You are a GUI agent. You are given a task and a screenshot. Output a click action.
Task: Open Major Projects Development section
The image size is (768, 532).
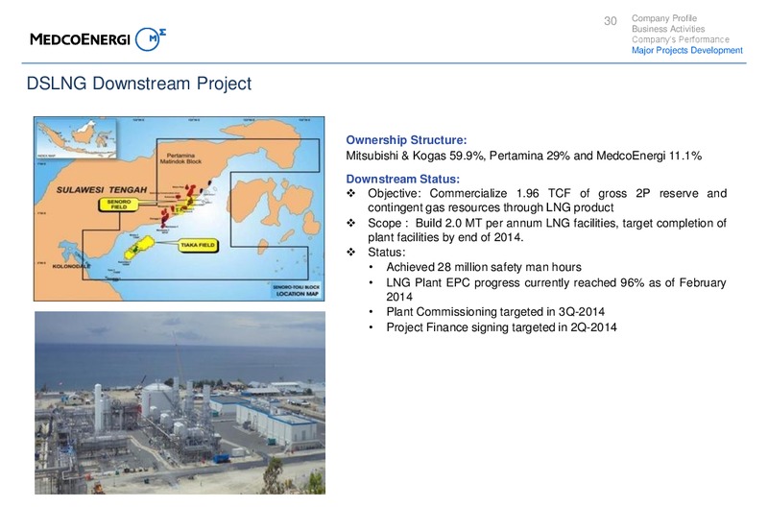[686, 51]
